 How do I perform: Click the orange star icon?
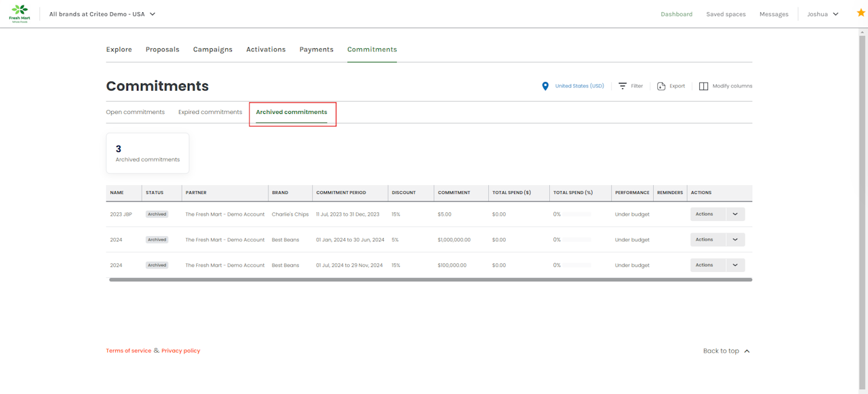(861, 13)
